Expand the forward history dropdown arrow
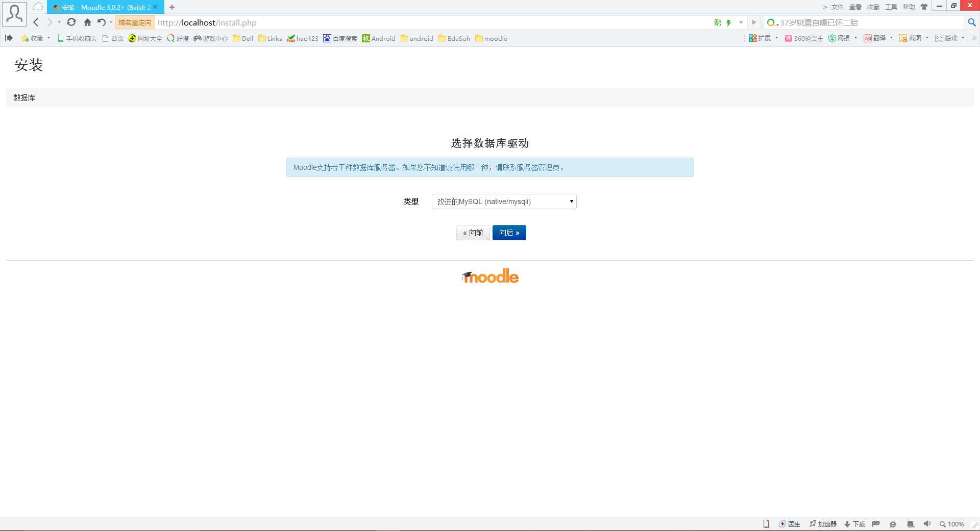The height and width of the screenshot is (531, 980). (x=59, y=22)
